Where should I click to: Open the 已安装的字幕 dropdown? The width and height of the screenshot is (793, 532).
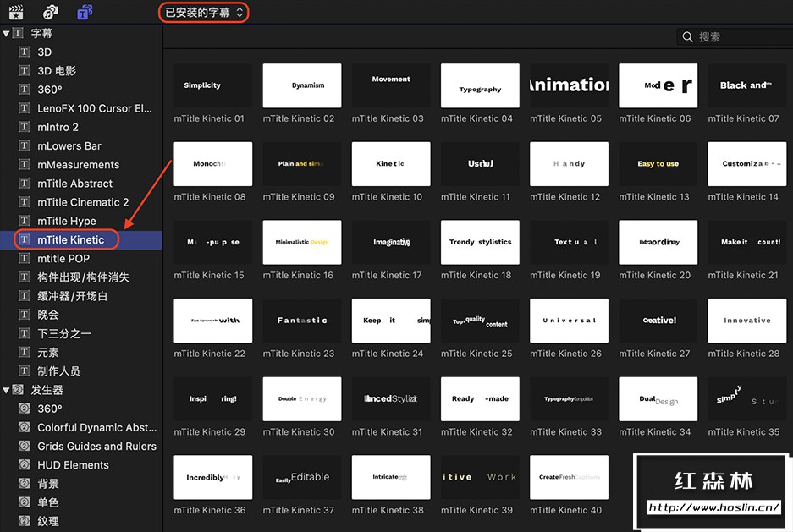(x=204, y=12)
